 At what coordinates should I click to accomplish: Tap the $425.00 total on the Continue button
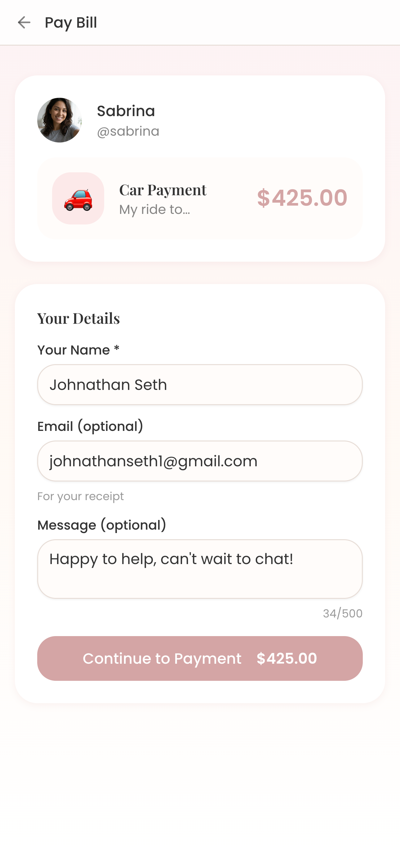(287, 658)
